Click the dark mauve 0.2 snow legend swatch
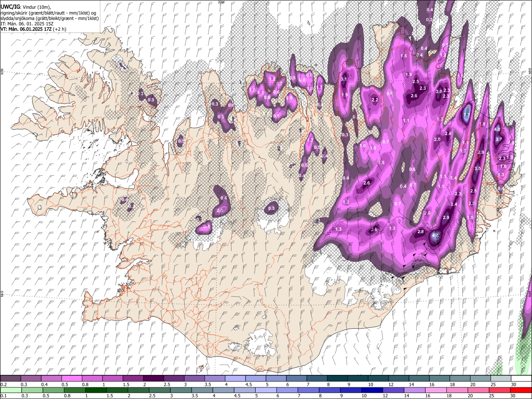 click(x=10, y=378)
